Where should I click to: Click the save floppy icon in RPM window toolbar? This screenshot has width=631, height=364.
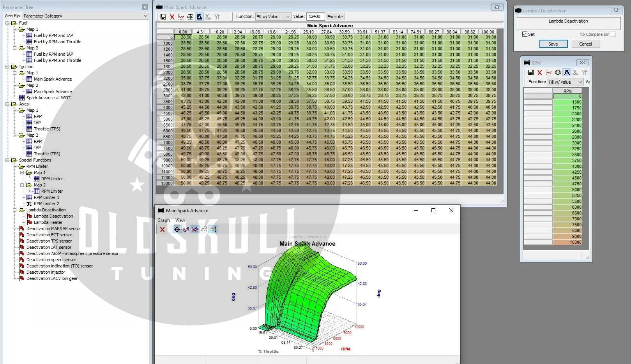(x=530, y=72)
